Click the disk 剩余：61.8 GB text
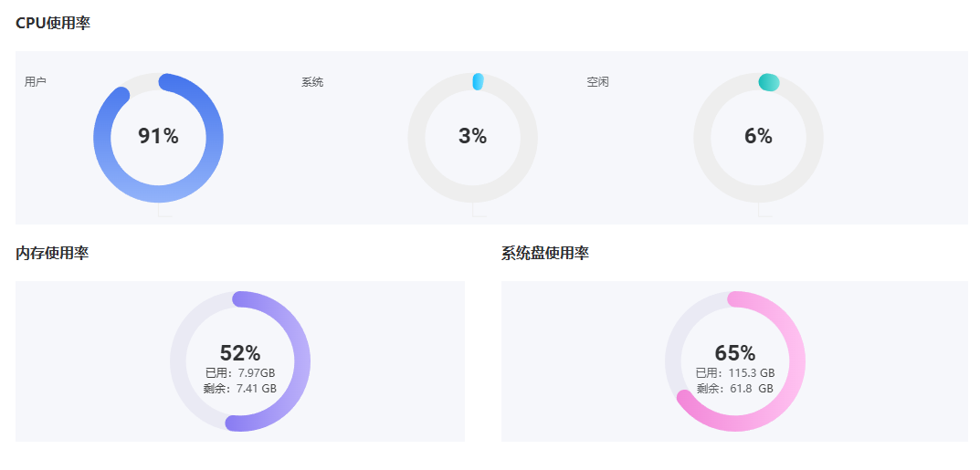The height and width of the screenshot is (470, 980). (x=735, y=388)
